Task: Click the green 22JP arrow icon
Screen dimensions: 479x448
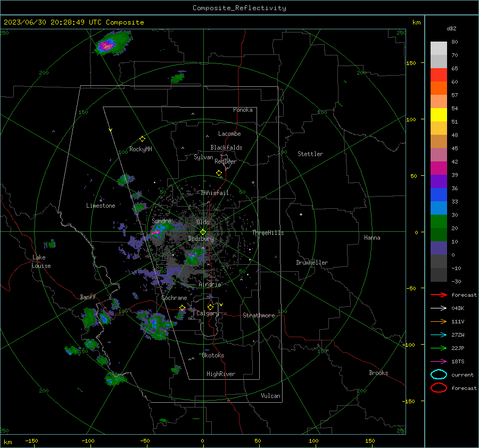Action: [x=439, y=348]
